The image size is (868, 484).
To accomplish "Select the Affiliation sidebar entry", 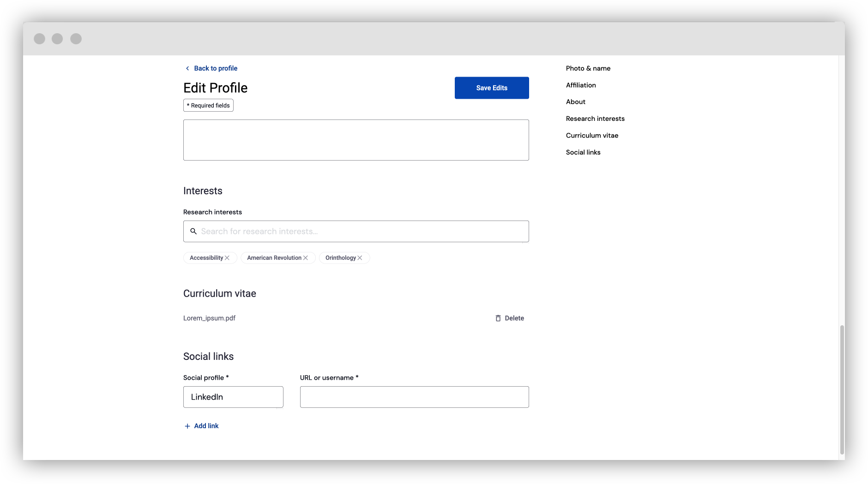I will 581,85.
